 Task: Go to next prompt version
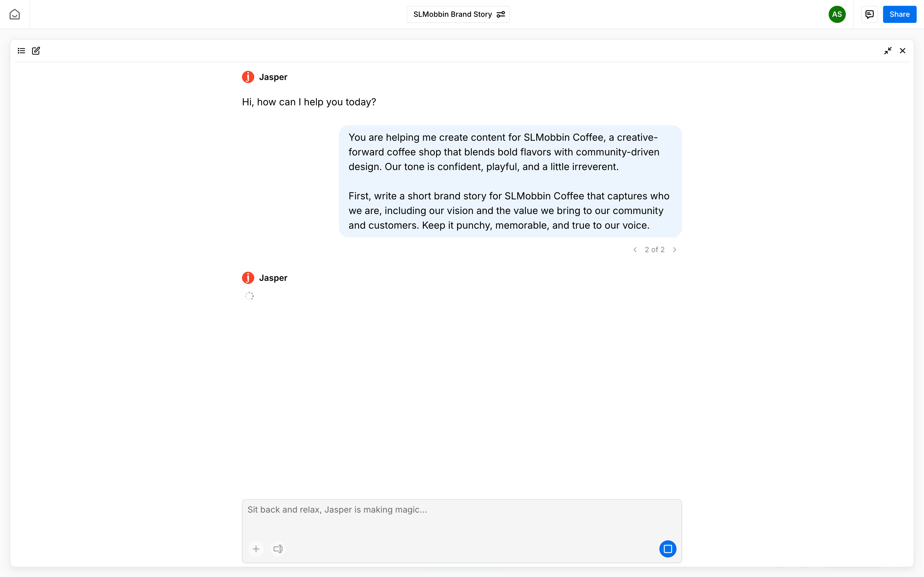point(675,250)
